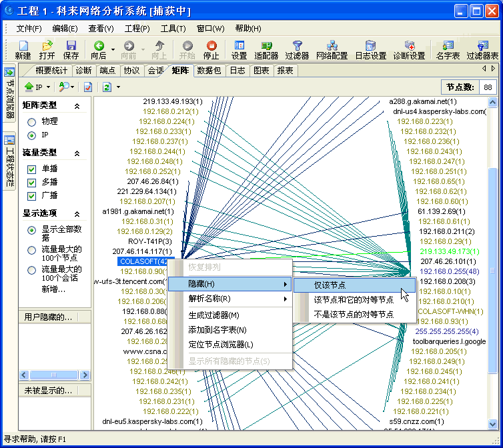
Task: Collapse the 矩阵类型 section chevron
Action: [77, 106]
